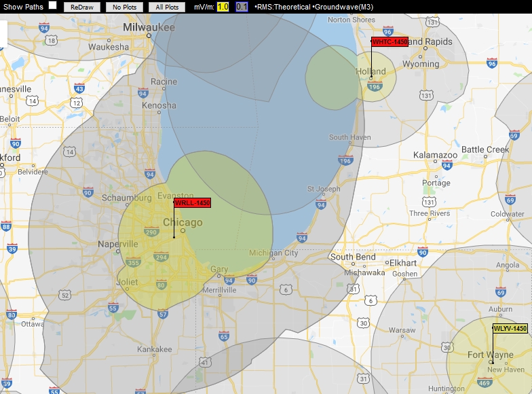Viewport: 532px width, 394px height.
Task: Click the Milwaukee city label
Action: click(149, 27)
